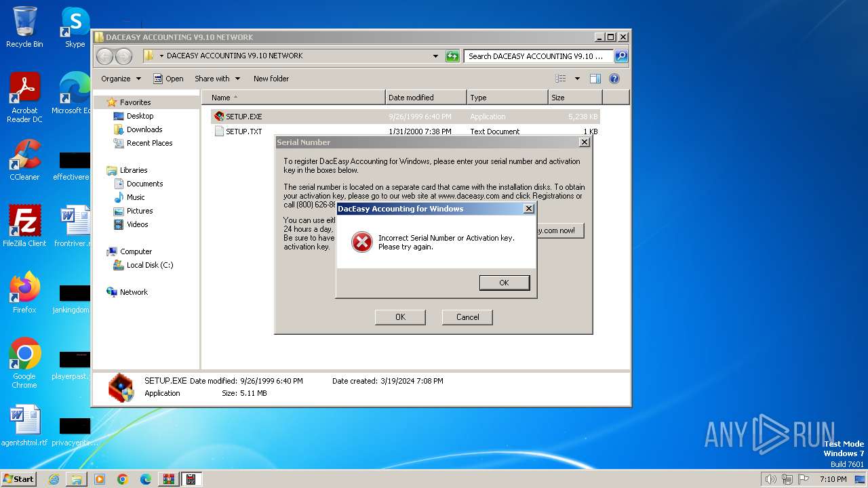Open Music library
Screen dimensions: 868x488
pos(136,197)
